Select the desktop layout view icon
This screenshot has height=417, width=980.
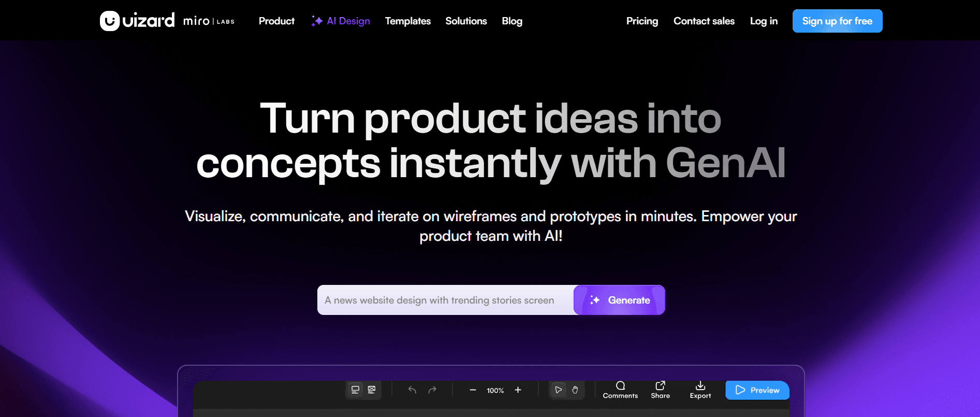click(355, 390)
